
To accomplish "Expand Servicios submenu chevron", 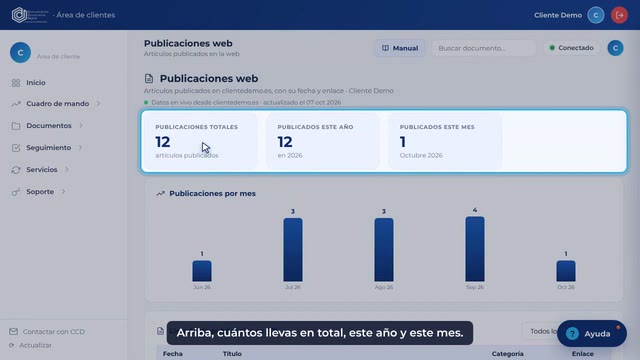I will click(67, 170).
